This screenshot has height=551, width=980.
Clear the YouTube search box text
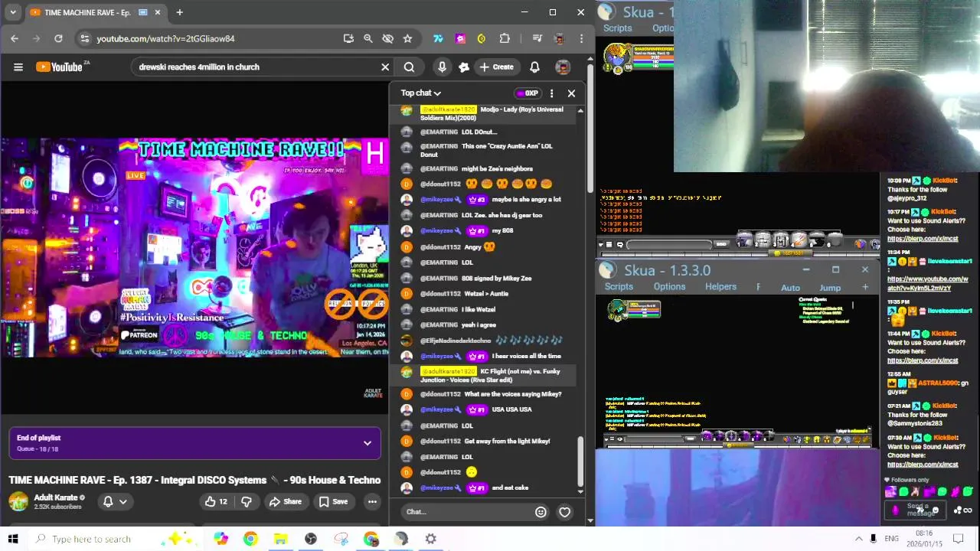coord(385,67)
